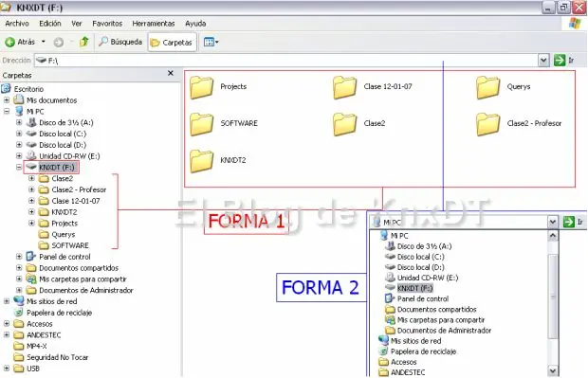Open the Favoritos menu
The image size is (588, 378).
tap(107, 24)
